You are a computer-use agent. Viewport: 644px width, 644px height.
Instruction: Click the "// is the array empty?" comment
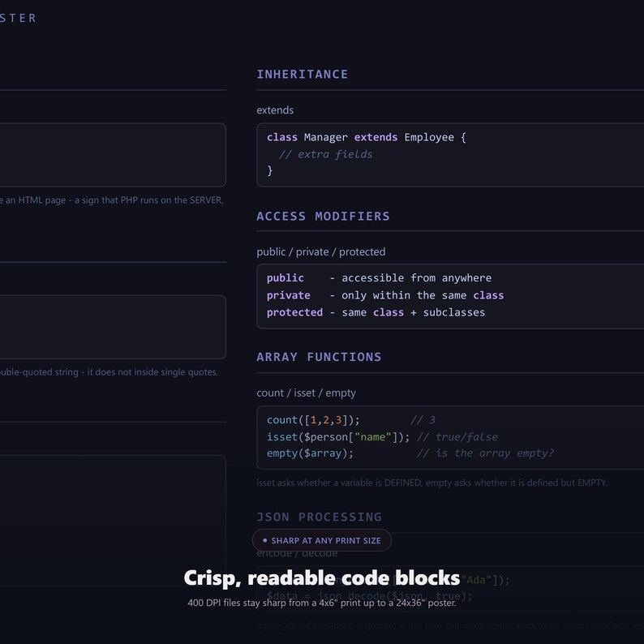485,453
